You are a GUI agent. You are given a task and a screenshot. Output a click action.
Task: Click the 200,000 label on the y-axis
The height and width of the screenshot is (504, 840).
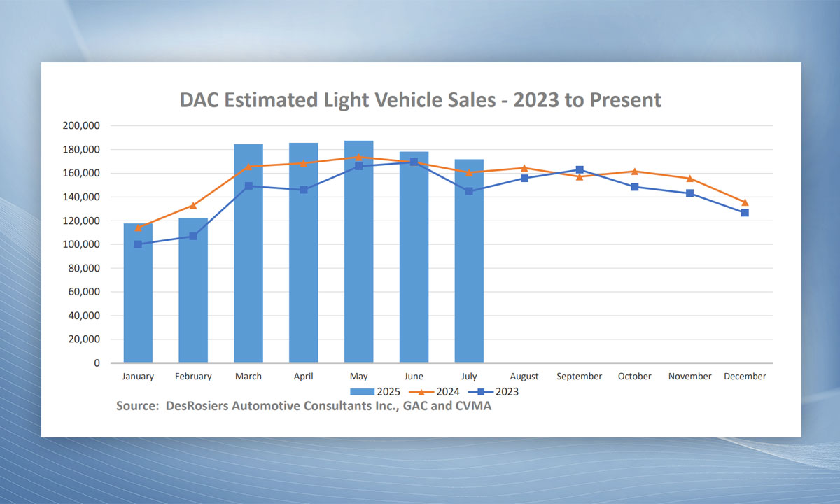pos(82,126)
